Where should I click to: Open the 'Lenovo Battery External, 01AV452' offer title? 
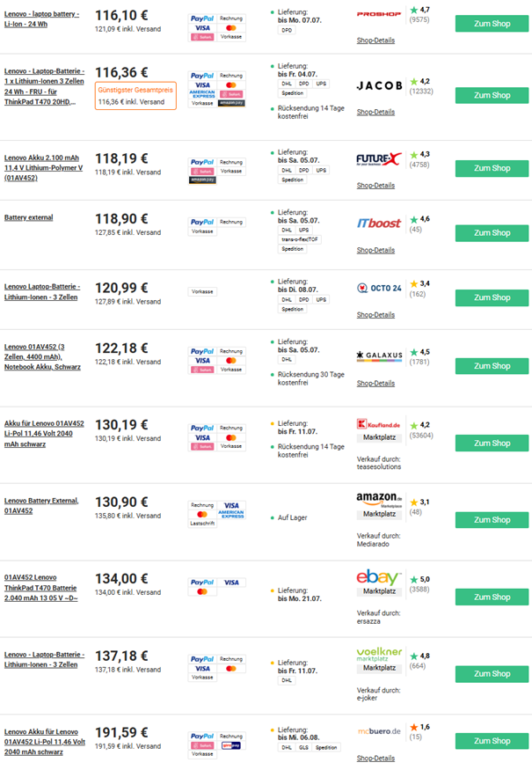click(x=41, y=505)
